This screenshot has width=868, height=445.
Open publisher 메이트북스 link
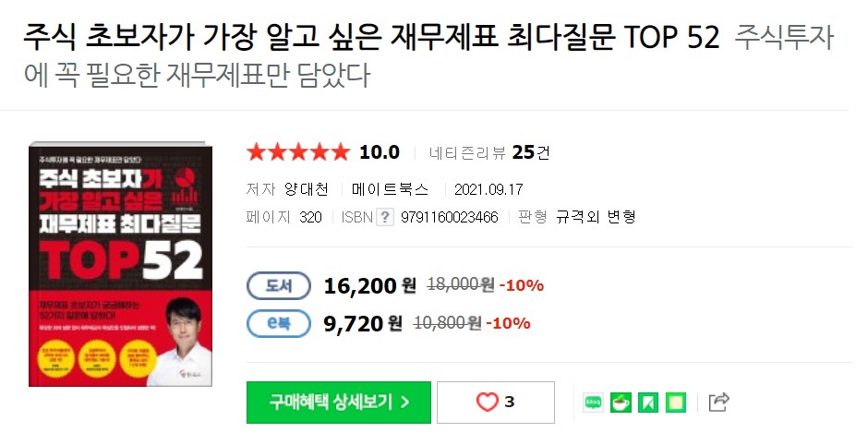coord(391,189)
